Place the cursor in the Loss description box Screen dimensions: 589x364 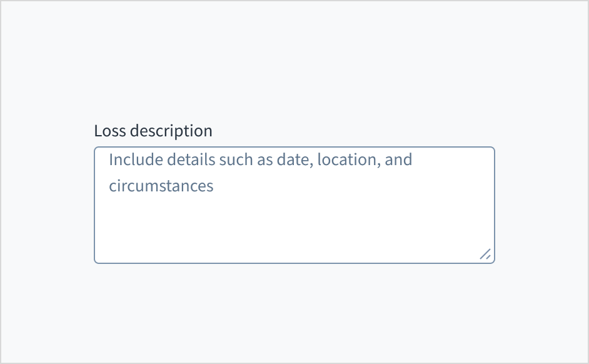pyautogui.click(x=294, y=206)
